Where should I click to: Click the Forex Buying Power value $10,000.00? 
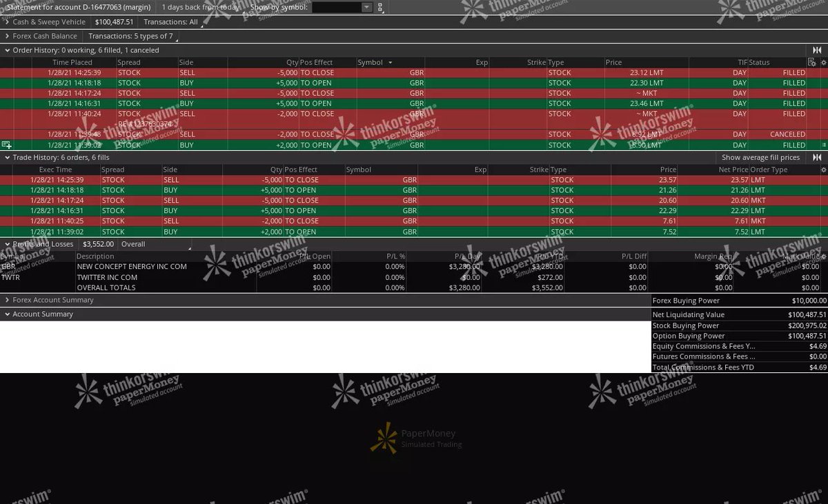coord(809,301)
